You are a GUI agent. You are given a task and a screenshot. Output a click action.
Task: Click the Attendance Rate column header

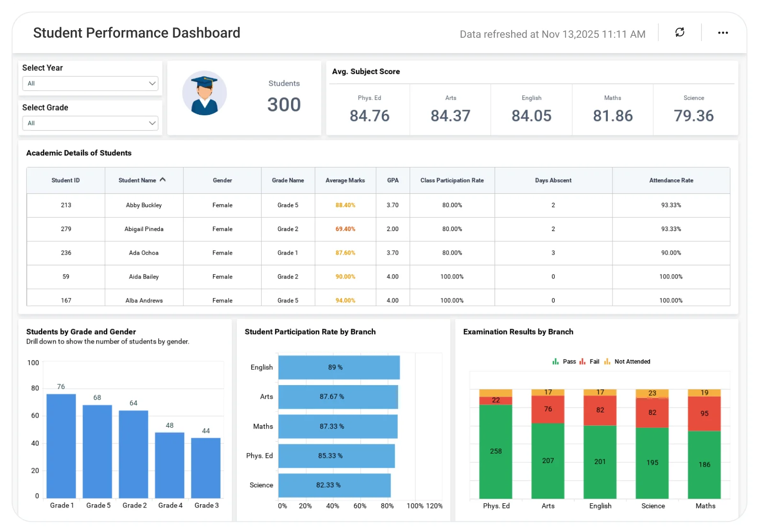click(x=671, y=180)
